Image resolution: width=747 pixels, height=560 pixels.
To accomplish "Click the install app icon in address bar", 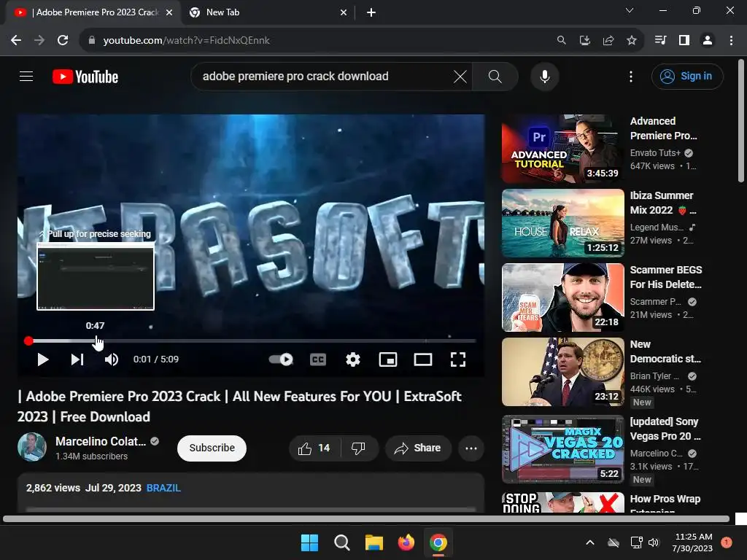I will click(x=584, y=41).
